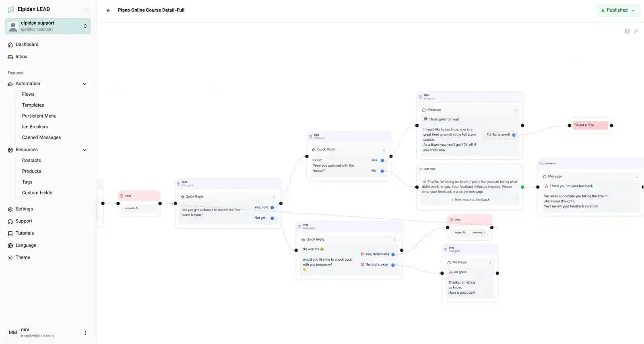Screen dimensions: 644x344
Task: Click the Dashboard home icon
Action: [10, 45]
